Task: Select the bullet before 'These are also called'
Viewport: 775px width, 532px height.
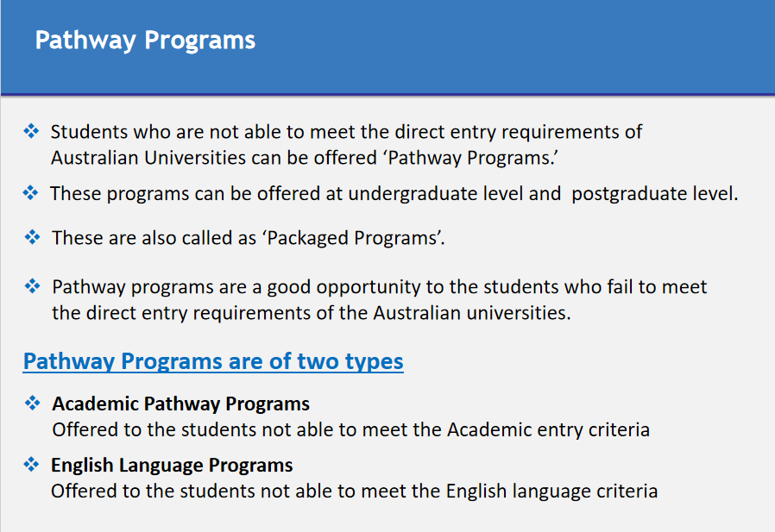Action: tap(32, 237)
